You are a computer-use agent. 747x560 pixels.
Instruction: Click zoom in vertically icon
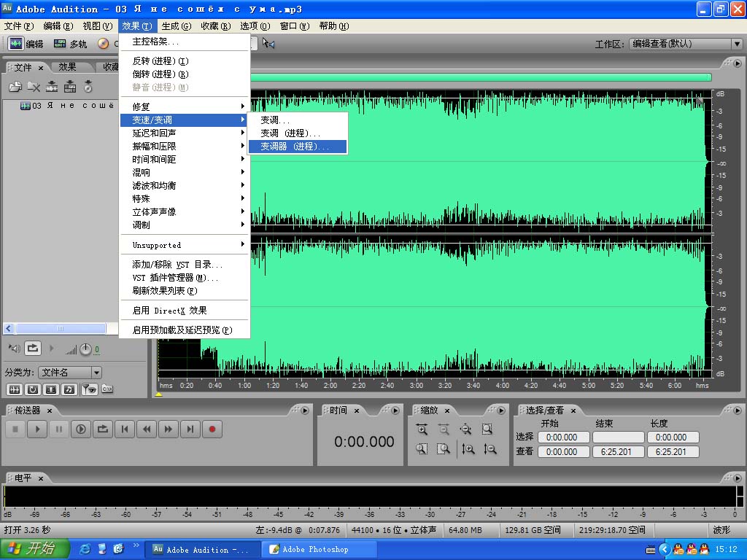[468, 450]
